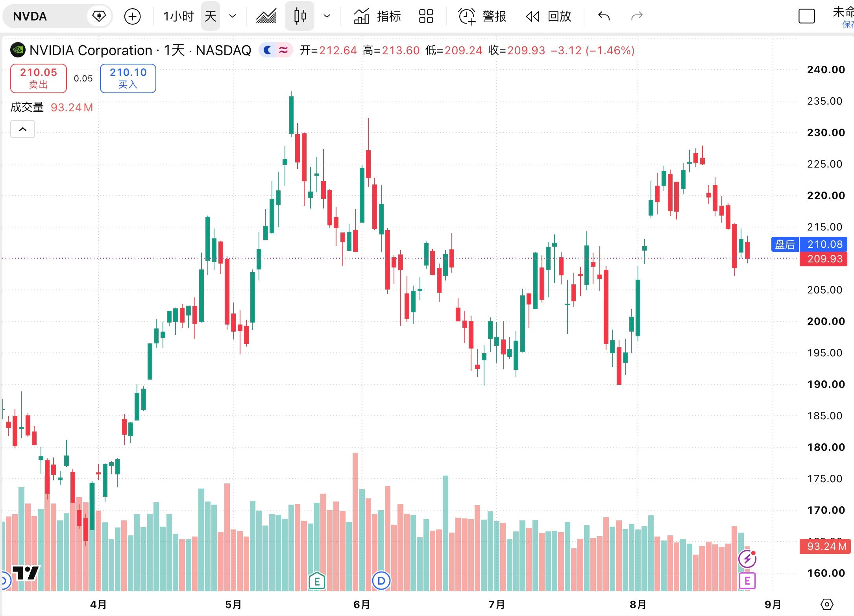Open the green E earnings marker
The image size is (854, 616).
tap(317, 581)
